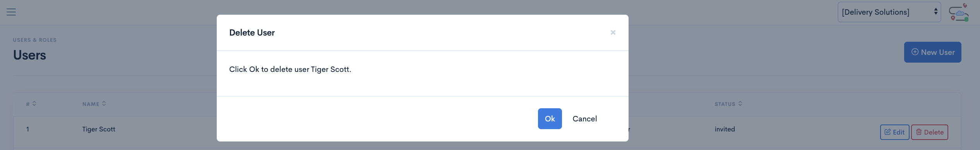Open the Users & Roles breadcrumb

coord(34,40)
